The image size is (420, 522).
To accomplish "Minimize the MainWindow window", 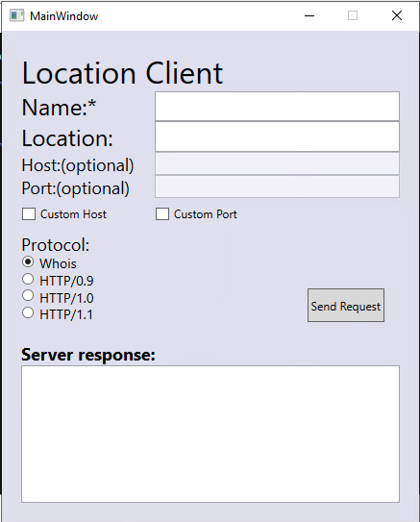I will click(x=309, y=15).
